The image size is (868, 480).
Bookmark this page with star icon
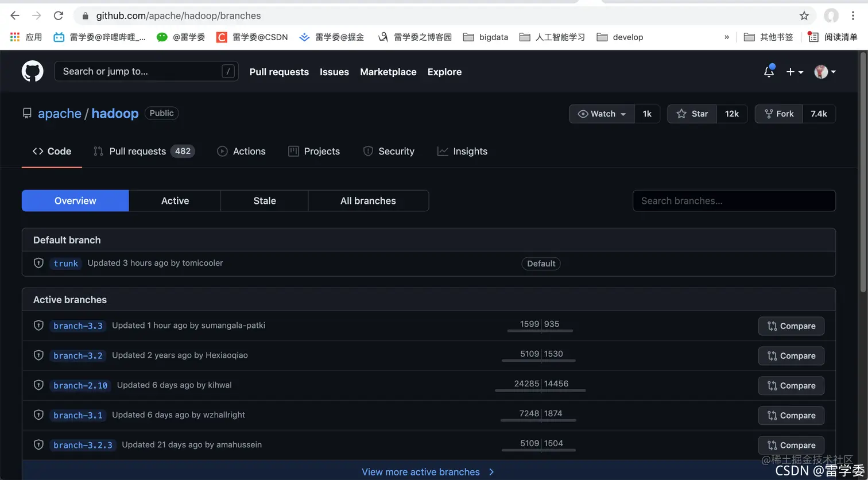[804, 16]
